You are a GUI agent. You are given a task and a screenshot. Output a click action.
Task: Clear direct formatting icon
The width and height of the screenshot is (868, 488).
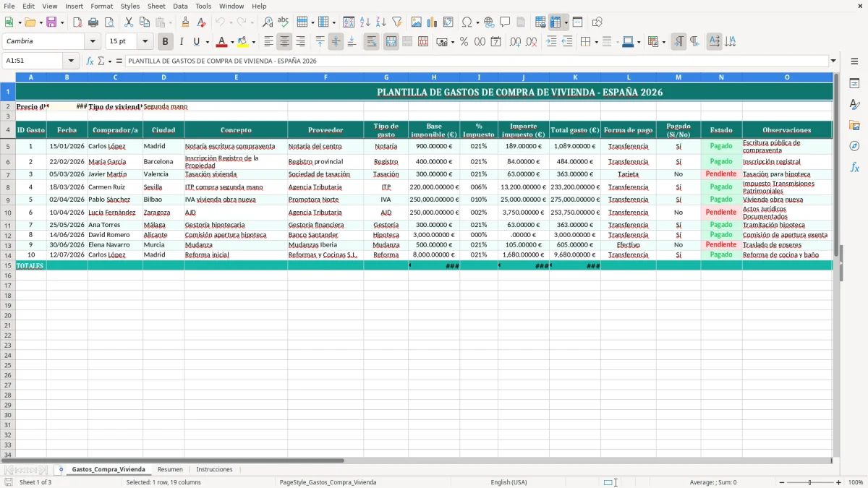tap(202, 22)
